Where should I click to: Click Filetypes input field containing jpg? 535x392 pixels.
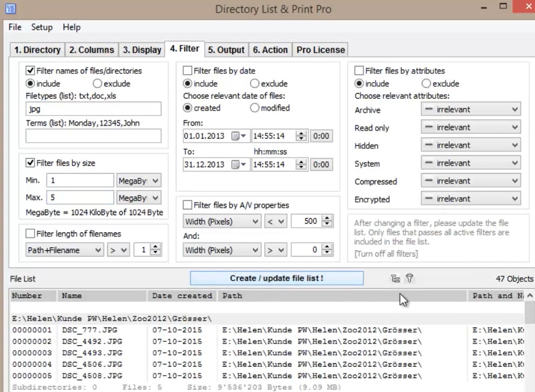pos(93,109)
